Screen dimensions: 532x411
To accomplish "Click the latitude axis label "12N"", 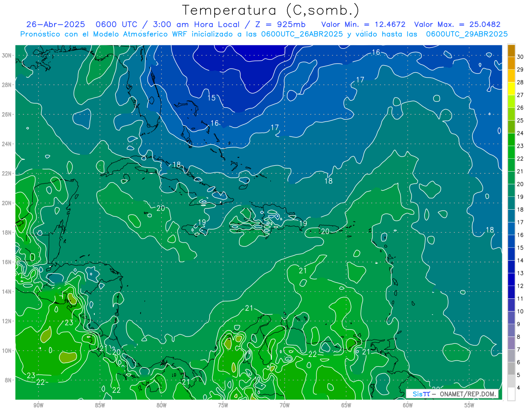I will 7,321.
